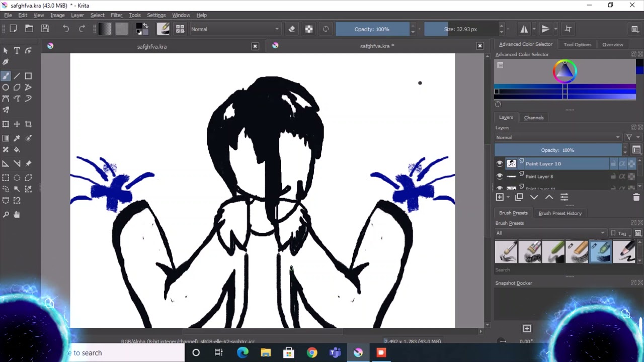
Task: Click the Save document icon
Action: point(45,29)
